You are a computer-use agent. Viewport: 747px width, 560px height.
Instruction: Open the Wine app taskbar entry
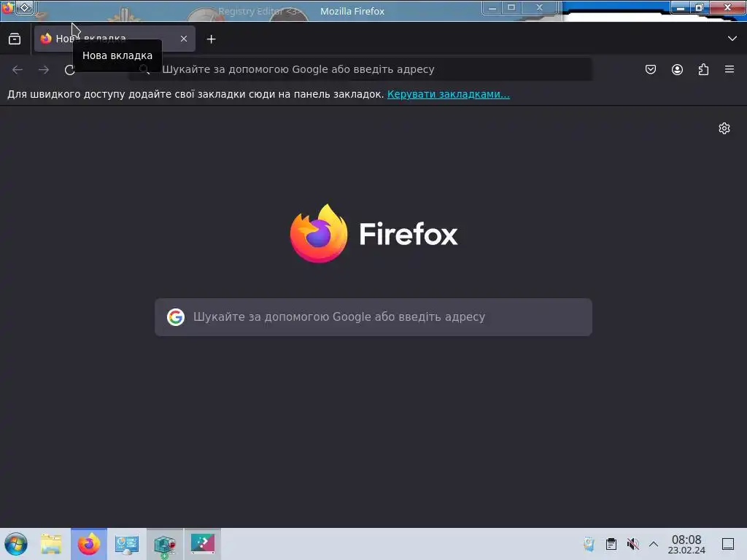(x=165, y=544)
